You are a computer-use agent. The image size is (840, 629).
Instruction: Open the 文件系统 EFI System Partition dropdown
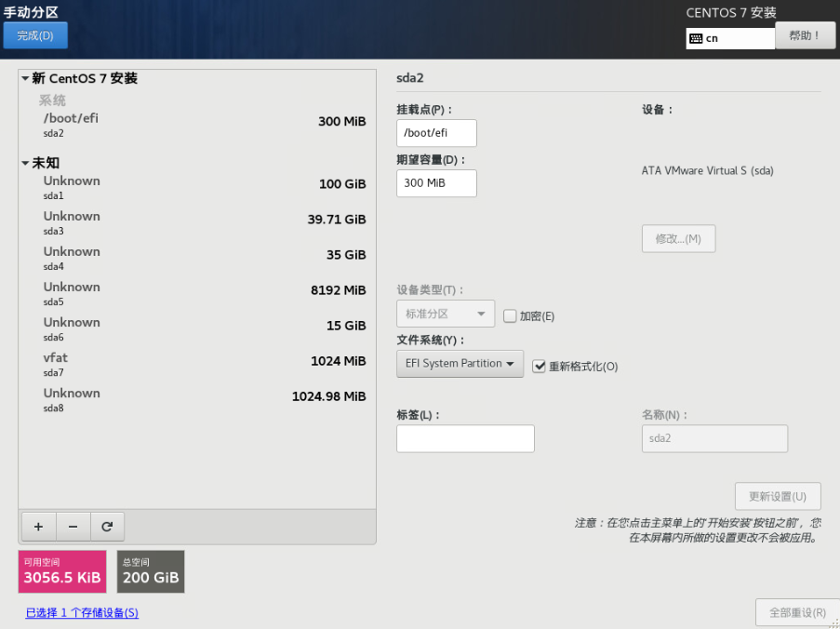pyautogui.click(x=460, y=364)
